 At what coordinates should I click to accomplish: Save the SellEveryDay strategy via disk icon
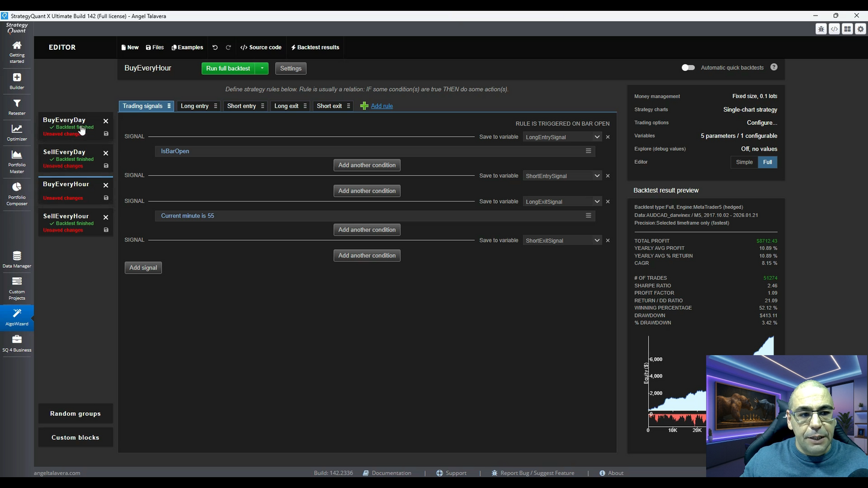pyautogui.click(x=106, y=166)
